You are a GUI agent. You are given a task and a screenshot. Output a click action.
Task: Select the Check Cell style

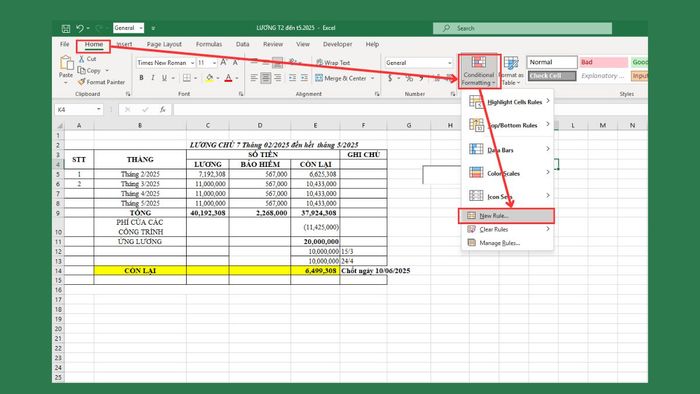[552, 76]
